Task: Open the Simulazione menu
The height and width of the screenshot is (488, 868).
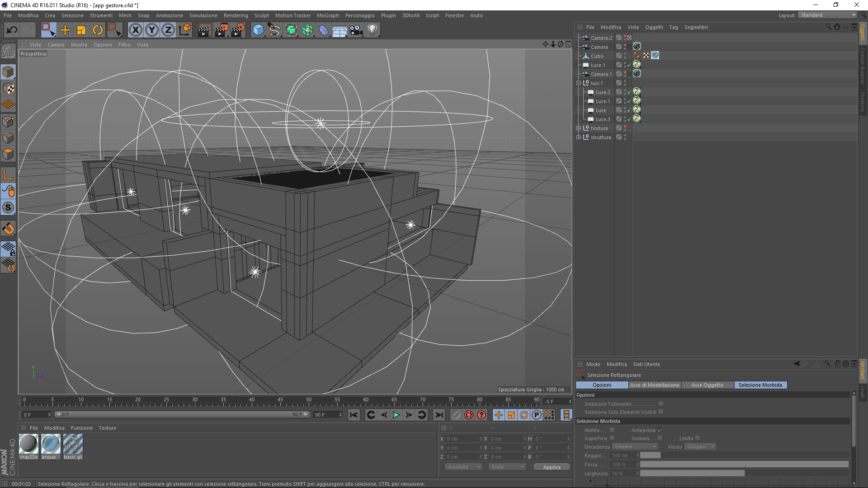Action: tap(203, 15)
